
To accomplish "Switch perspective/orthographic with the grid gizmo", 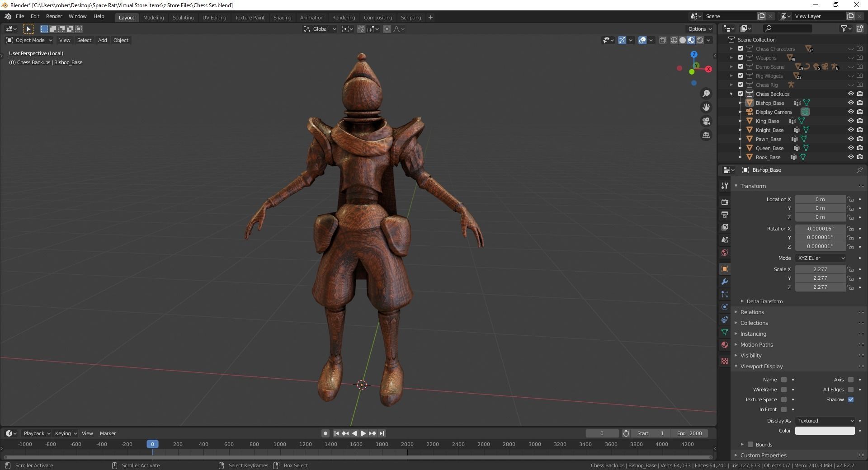I will tap(706, 135).
